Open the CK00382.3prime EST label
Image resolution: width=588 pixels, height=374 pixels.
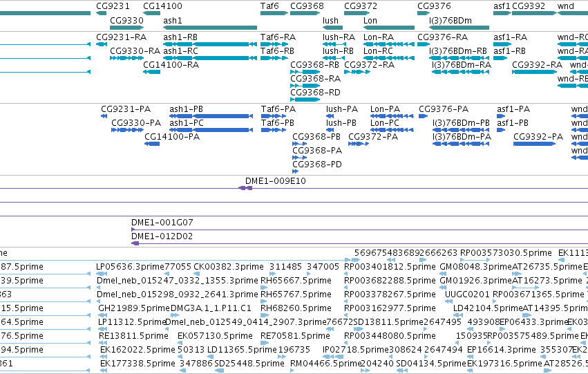(x=229, y=267)
